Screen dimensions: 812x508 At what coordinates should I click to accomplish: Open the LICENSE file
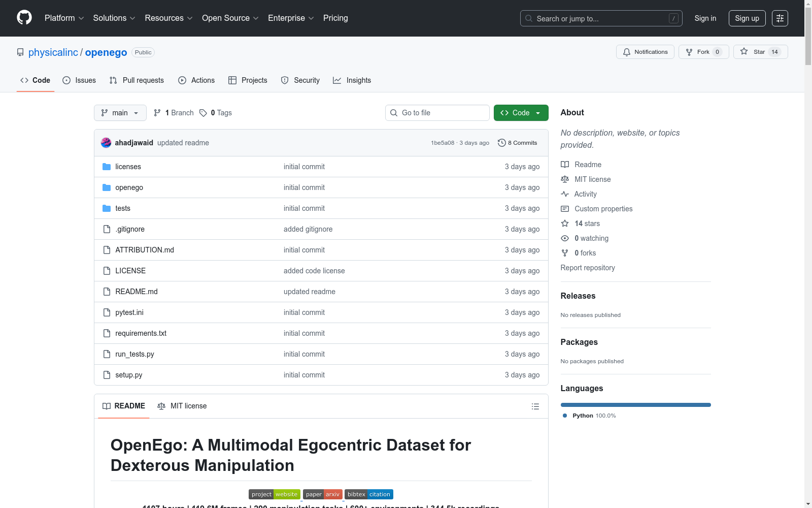pyautogui.click(x=130, y=271)
